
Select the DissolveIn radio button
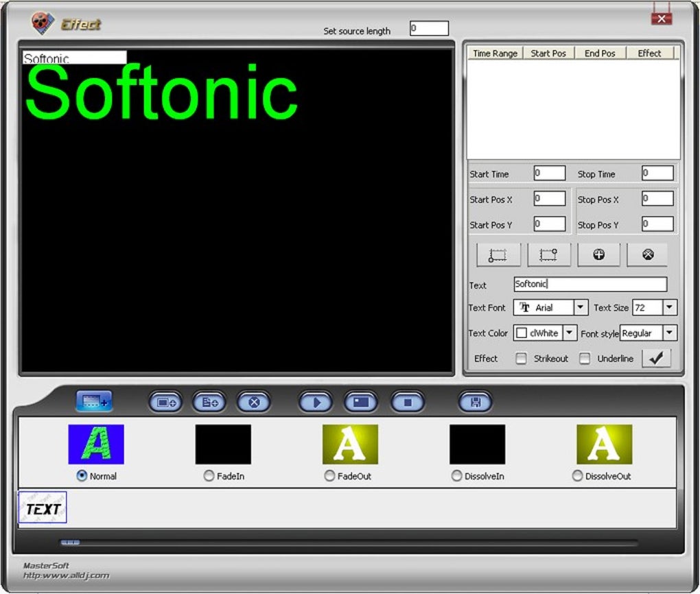tap(456, 476)
